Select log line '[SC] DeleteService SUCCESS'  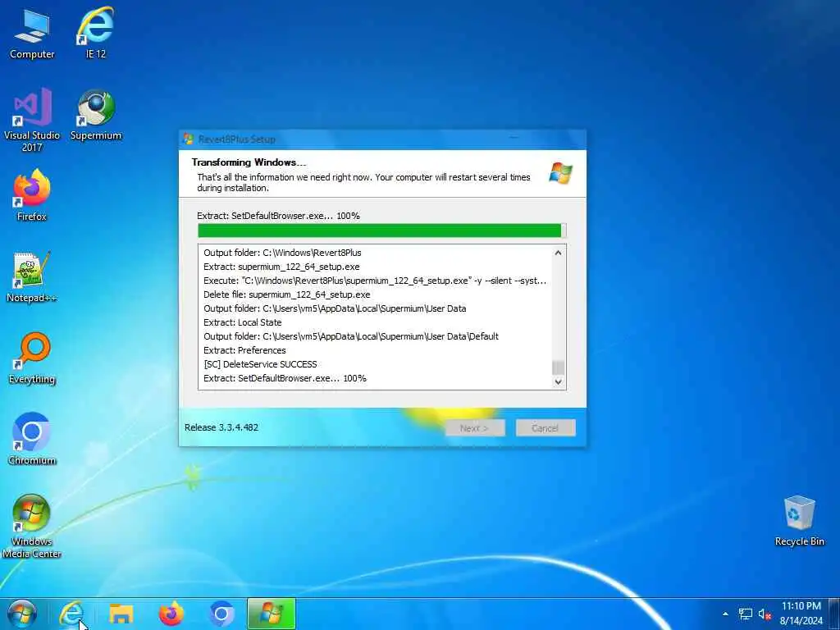point(260,364)
